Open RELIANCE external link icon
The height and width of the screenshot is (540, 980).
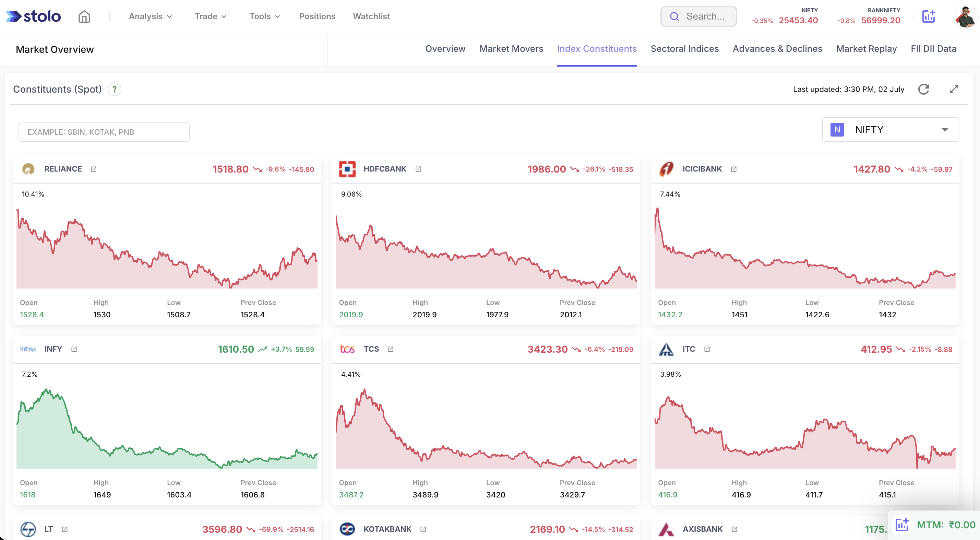(94, 169)
